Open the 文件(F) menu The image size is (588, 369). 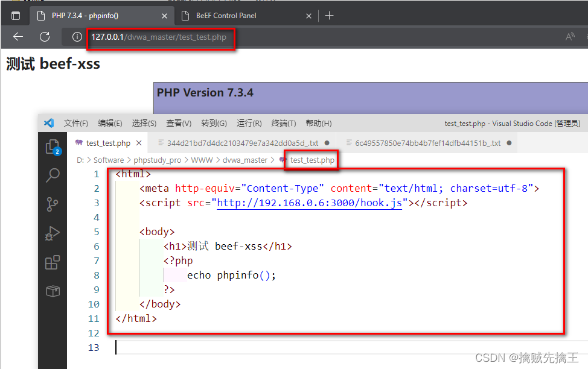75,123
